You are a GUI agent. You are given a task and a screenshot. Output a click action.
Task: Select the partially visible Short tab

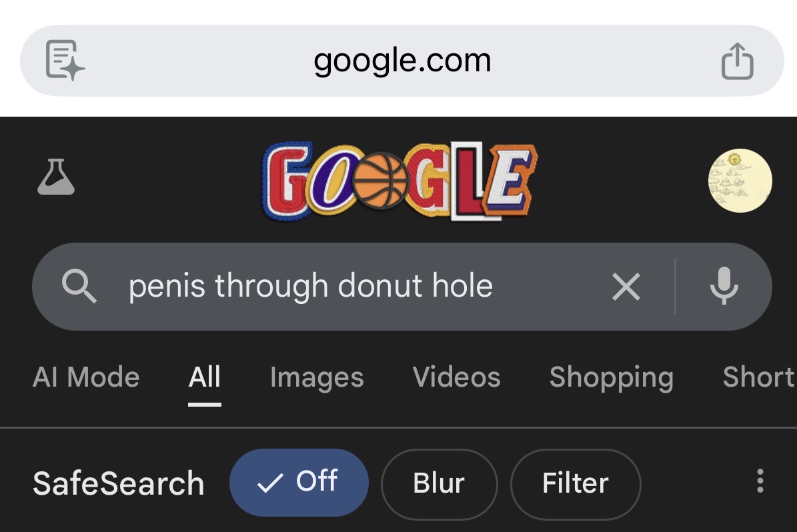[x=758, y=377]
